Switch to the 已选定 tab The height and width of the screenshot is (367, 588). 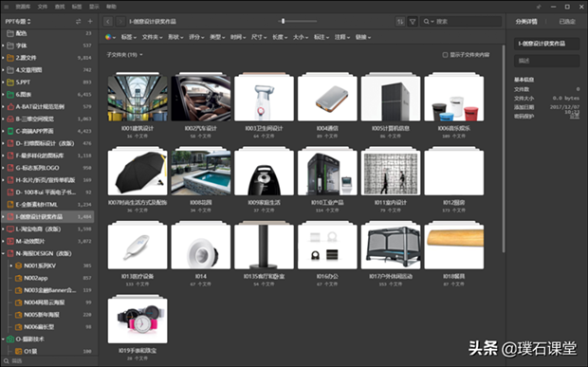coord(567,22)
